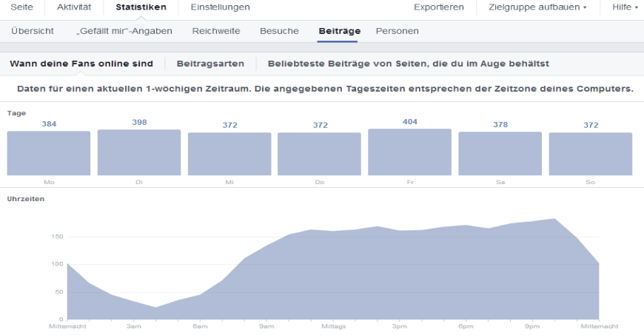Image resolution: width=644 pixels, height=335 pixels.
Task: Click the Exportieren link
Action: click(439, 7)
